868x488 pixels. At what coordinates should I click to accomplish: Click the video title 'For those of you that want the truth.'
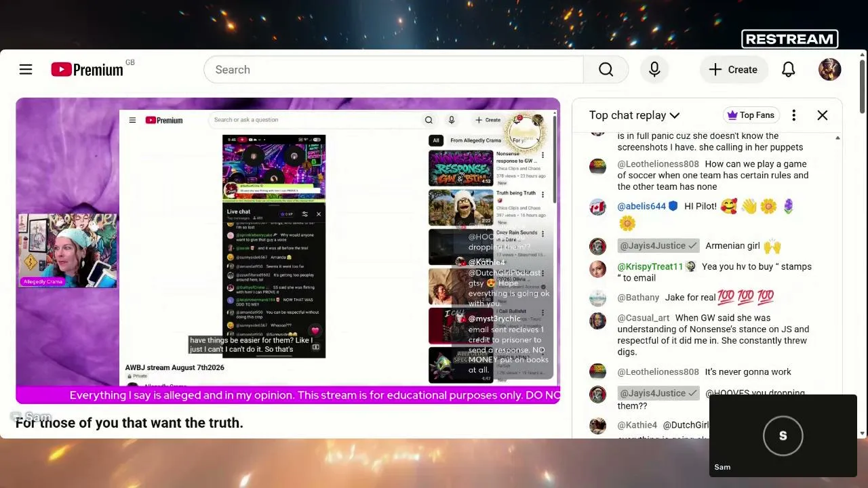[x=129, y=423]
